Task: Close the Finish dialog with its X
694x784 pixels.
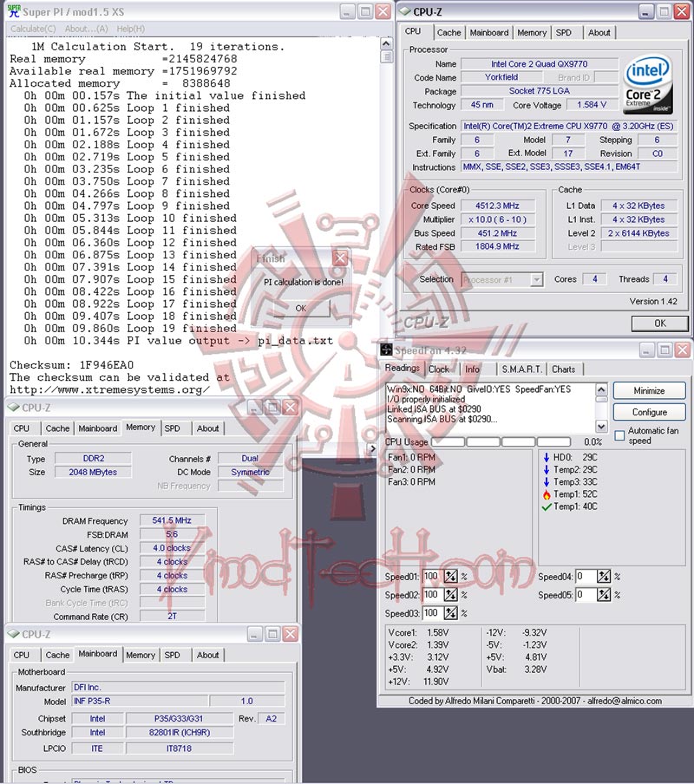Action: (x=340, y=258)
